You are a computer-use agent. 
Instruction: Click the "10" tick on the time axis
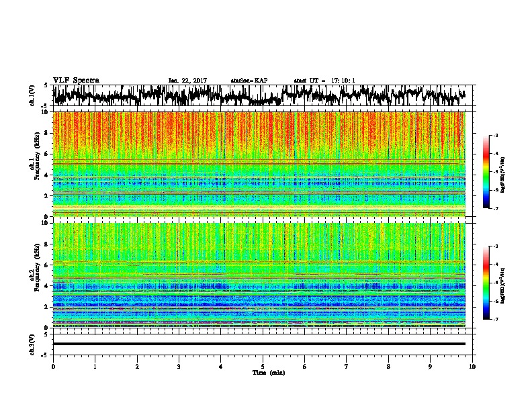(472, 367)
